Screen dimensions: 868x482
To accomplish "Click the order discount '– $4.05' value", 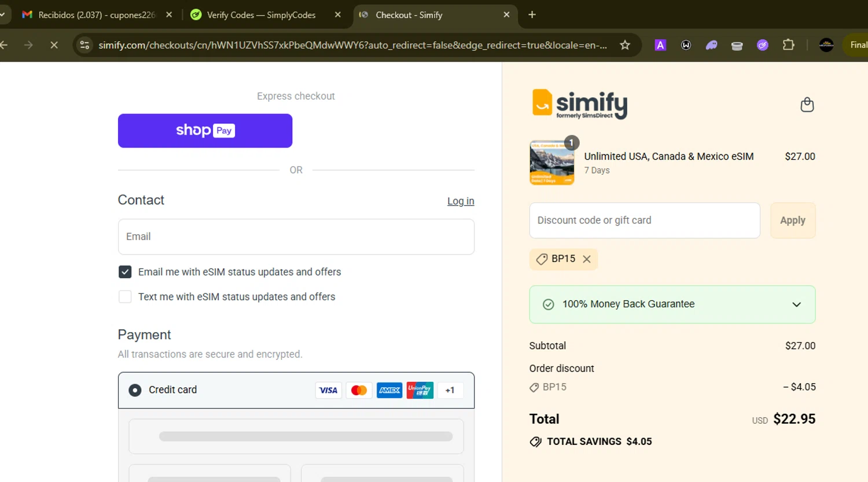I will click(x=799, y=387).
